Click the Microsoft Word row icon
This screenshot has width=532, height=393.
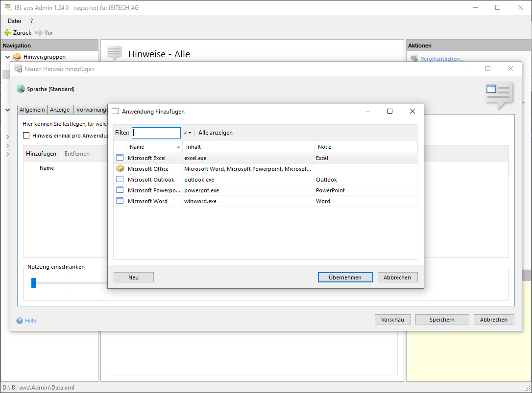pos(120,201)
